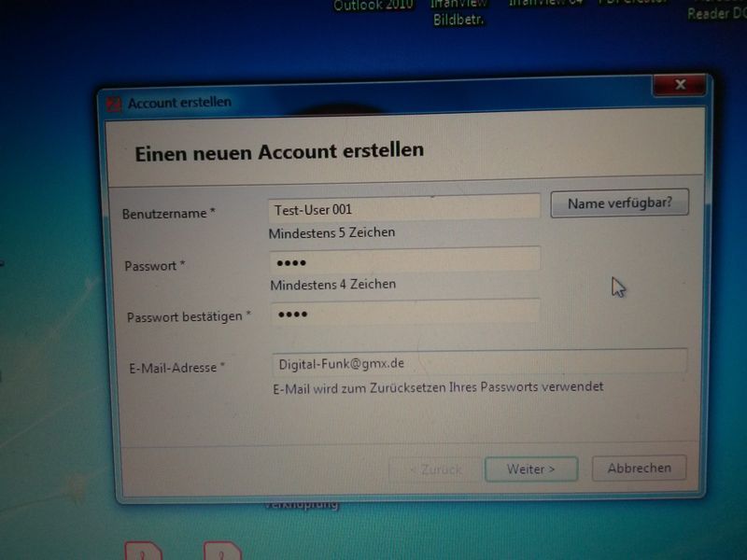Proceed with the 'Weiter >' button

531,469
